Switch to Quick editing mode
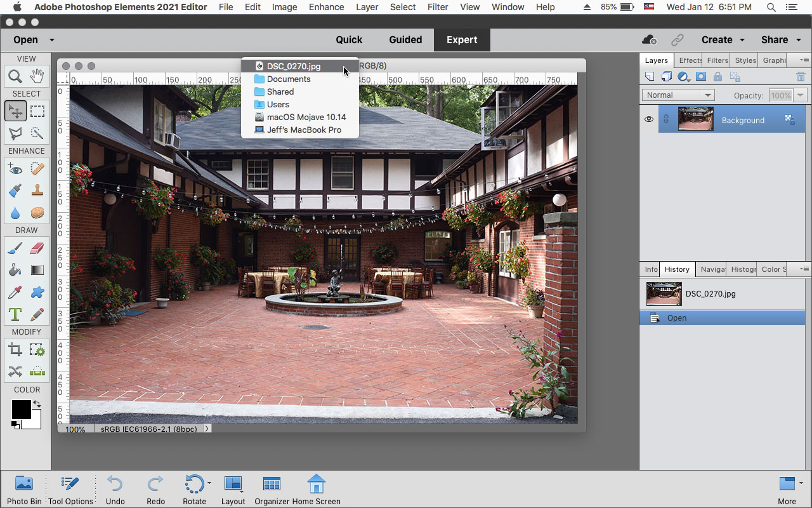This screenshot has width=812, height=508. (349, 39)
